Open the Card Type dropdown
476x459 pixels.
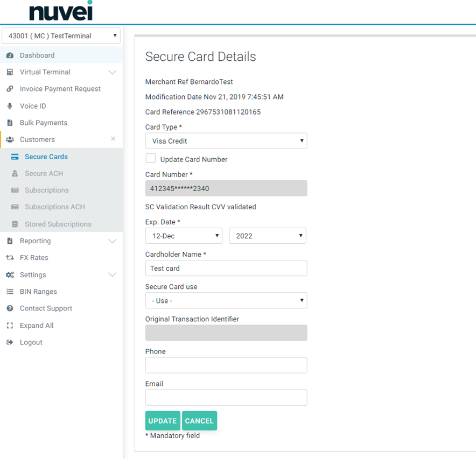(226, 141)
